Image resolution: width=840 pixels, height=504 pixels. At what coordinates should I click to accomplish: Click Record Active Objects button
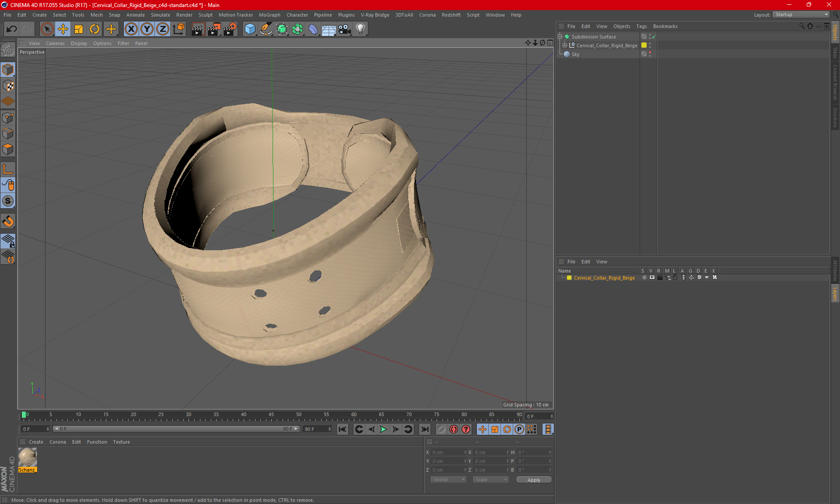pos(441,429)
